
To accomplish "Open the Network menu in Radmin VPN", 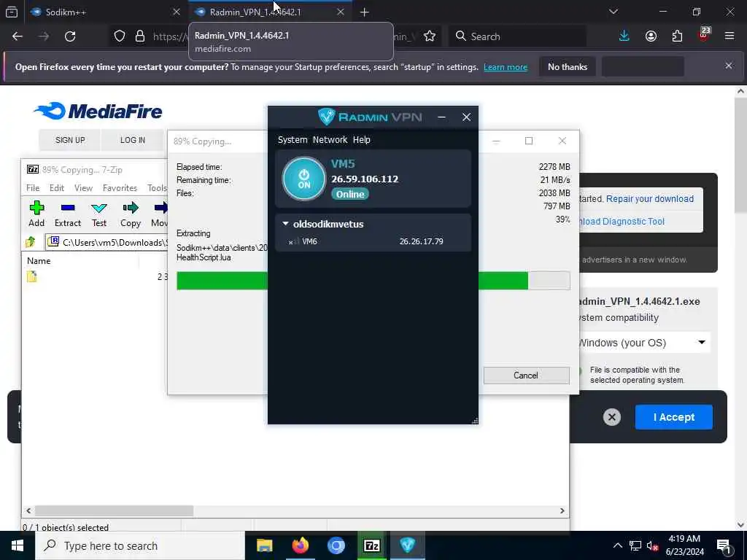I will coord(330,139).
